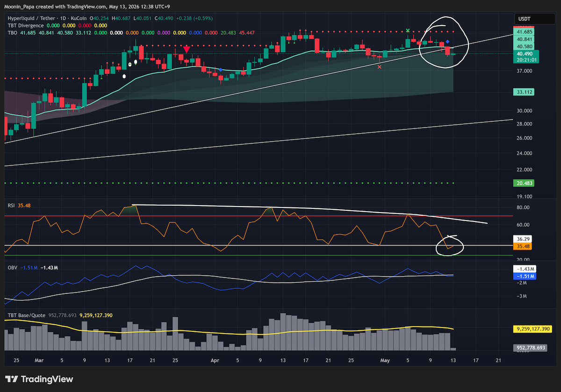Click the May label on time axis

tap(385, 361)
